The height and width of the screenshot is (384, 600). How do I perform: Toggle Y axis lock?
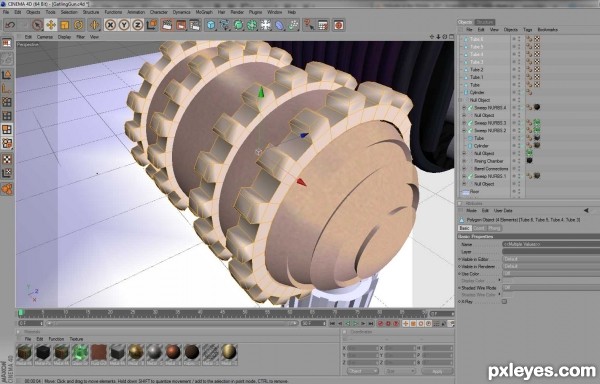coord(124,25)
